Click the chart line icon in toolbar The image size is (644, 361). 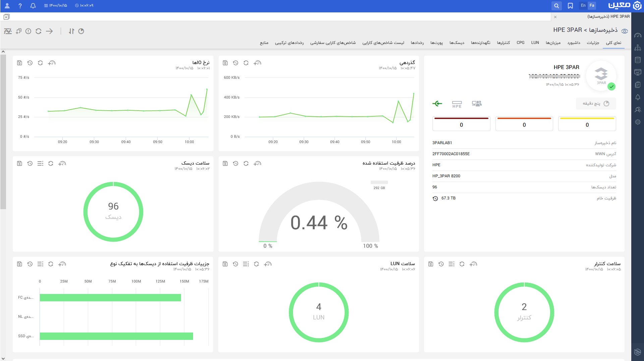coord(8,31)
